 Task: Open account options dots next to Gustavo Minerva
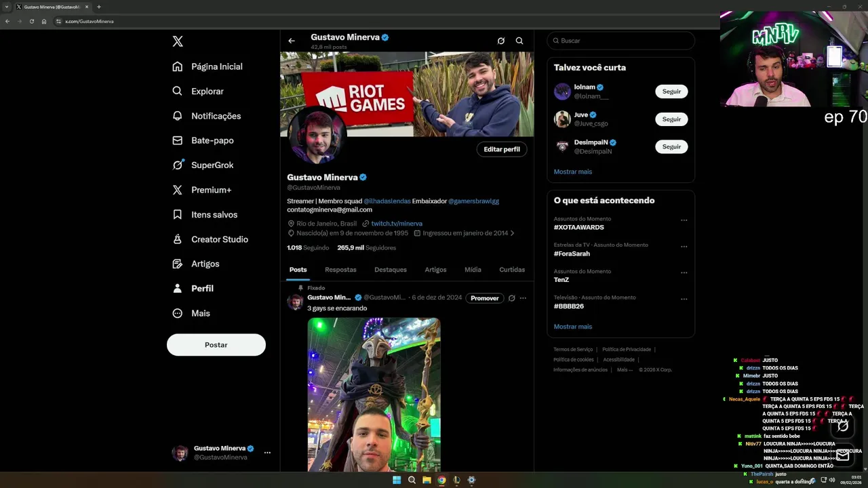[267, 452]
